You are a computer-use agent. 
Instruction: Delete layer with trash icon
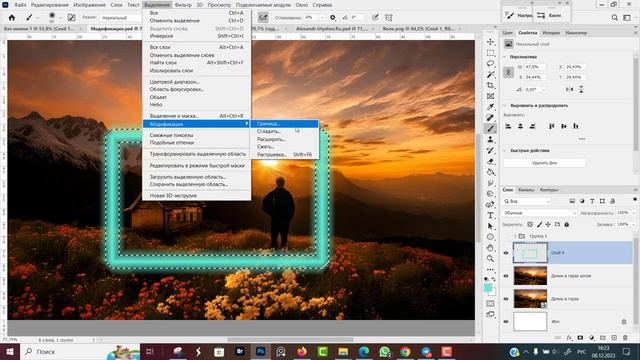click(625, 338)
